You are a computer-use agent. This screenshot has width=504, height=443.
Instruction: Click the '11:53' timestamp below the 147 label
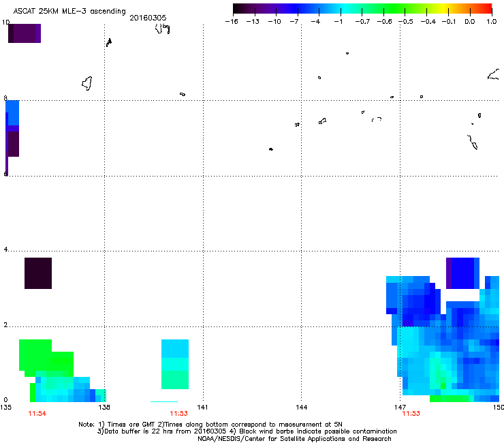tap(411, 414)
